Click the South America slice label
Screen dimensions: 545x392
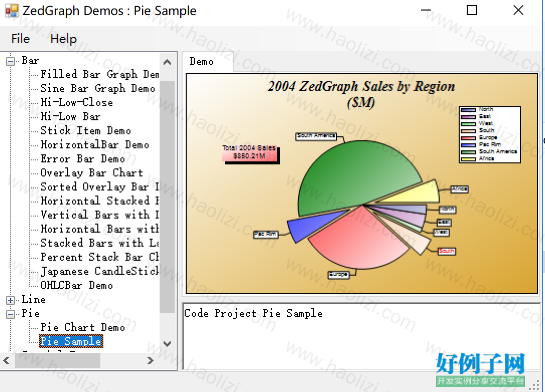[x=317, y=136]
